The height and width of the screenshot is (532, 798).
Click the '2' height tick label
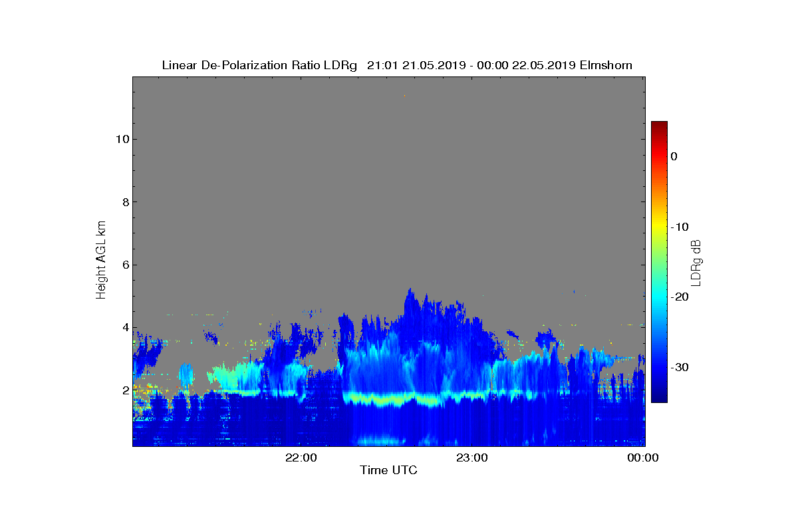coord(124,390)
